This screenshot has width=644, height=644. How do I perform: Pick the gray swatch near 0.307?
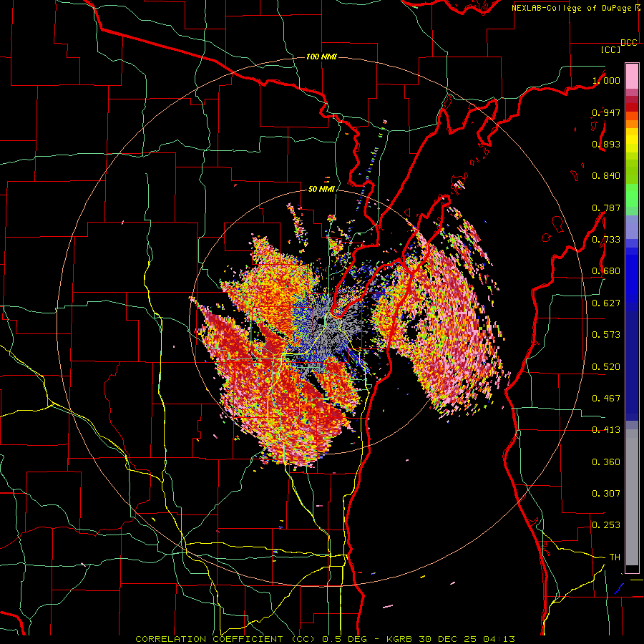[x=632, y=497]
